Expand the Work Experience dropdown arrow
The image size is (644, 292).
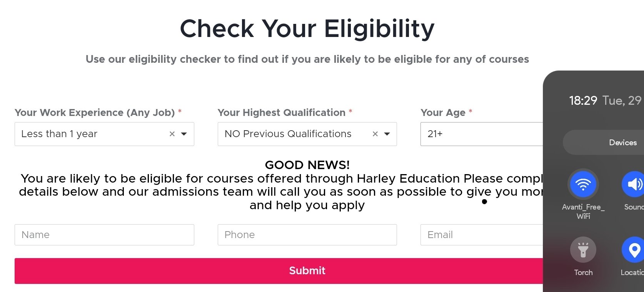[184, 134]
